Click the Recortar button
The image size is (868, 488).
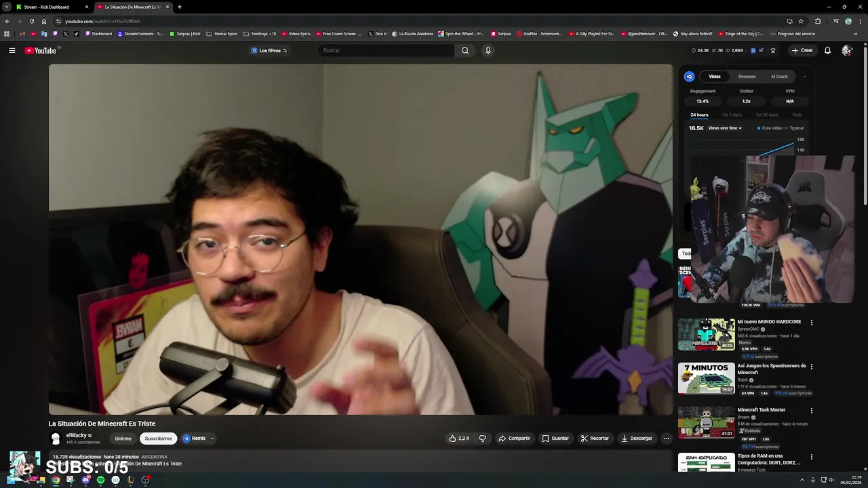click(595, 439)
